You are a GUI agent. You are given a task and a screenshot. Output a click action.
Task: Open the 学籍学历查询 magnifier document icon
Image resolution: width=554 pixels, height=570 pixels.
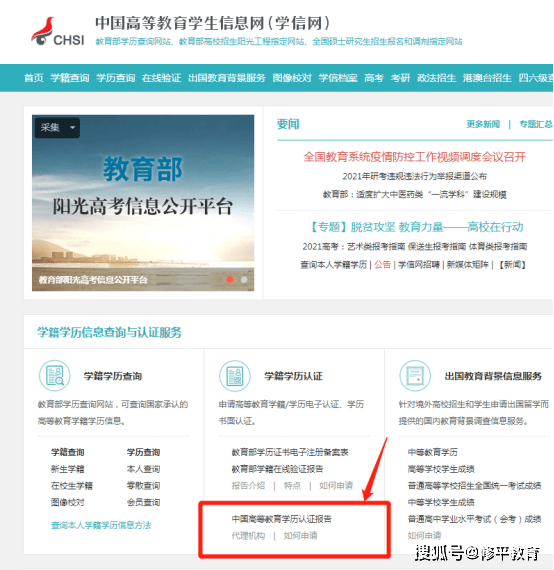click(55, 376)
